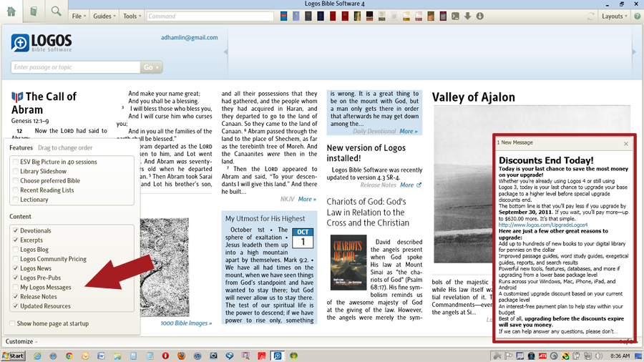Click the 8:36 AM taskbar clock
This screenshot has height=362, width=644.
coord(620,356)
